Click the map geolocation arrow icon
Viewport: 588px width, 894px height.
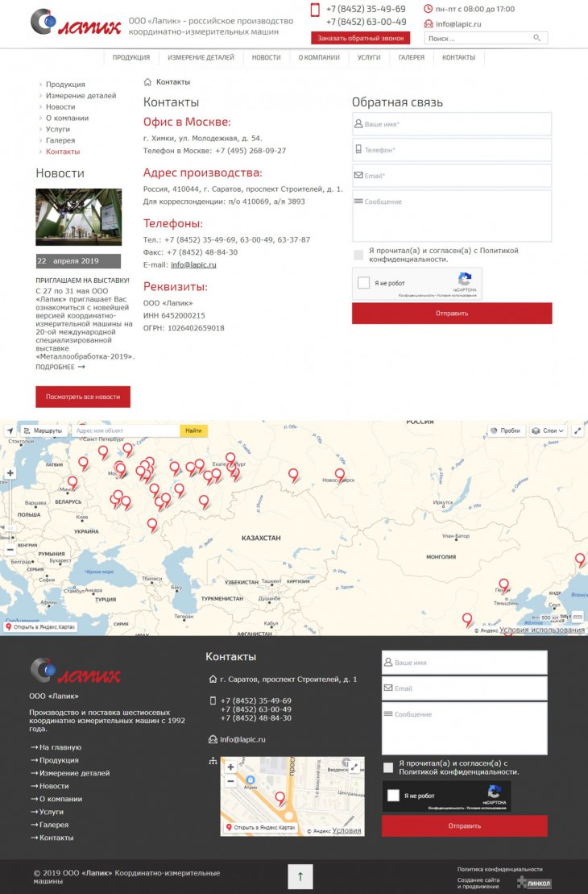click(x=10, y=431)
